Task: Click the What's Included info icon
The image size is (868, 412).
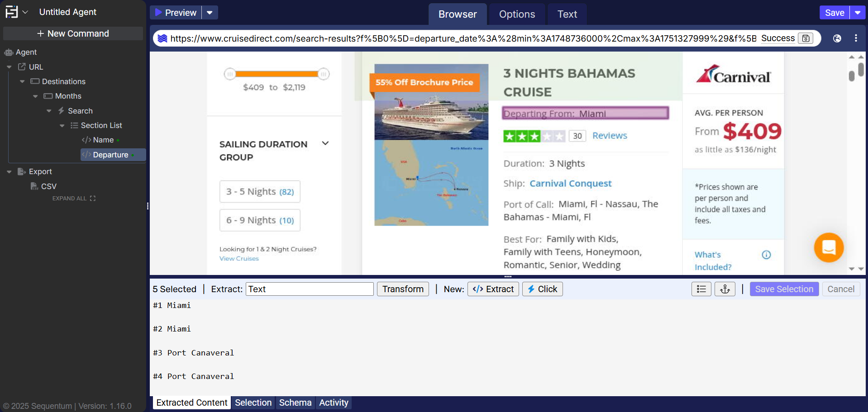Action: 766,255
